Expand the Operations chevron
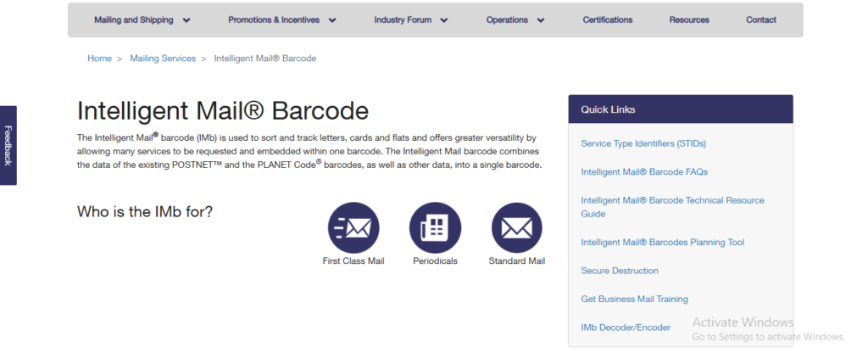Image resolution: width=868 pixels, height=364 pixels. [541, 20]
